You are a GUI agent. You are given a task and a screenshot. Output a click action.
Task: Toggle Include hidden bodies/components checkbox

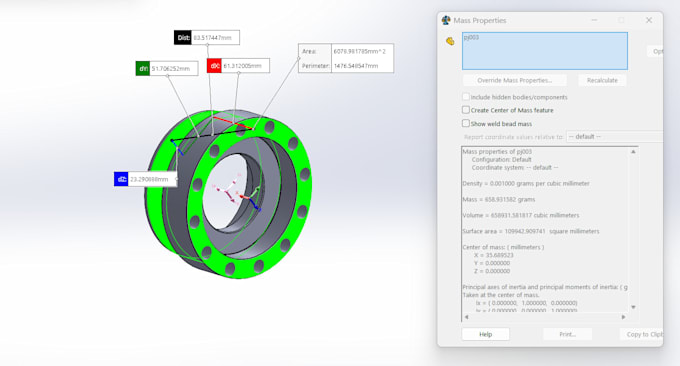pos(466,97)
